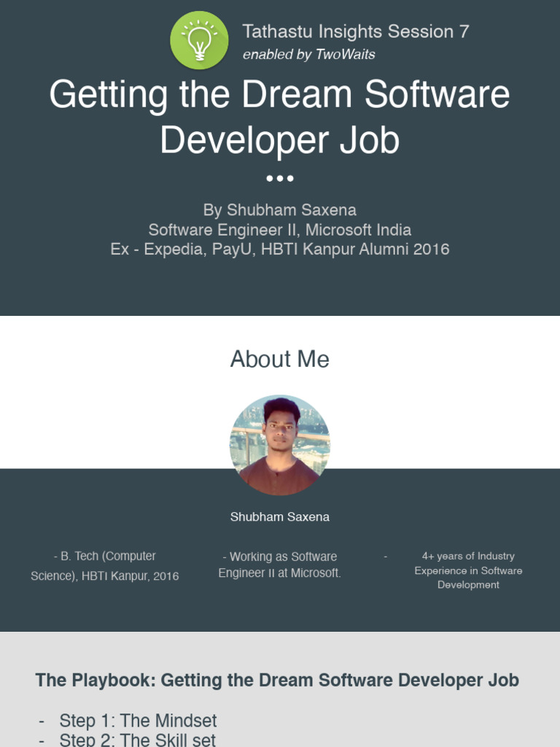
Task: Click the Shubham Saxena profile photo
Action: [280, 445]
